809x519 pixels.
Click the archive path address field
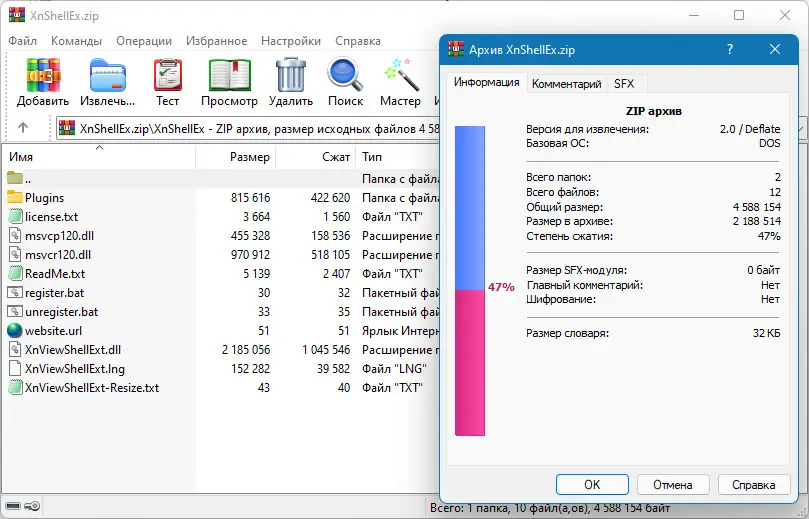click(248, 128)
